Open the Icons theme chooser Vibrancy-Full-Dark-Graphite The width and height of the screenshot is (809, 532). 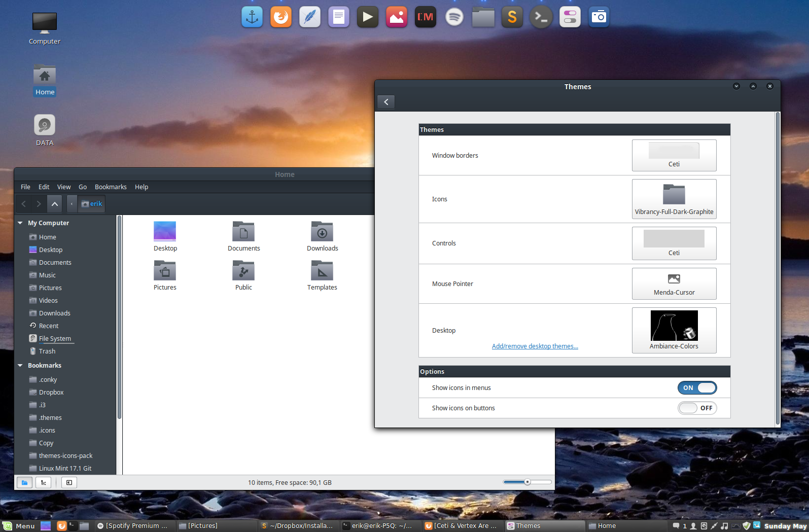[674, 199]
